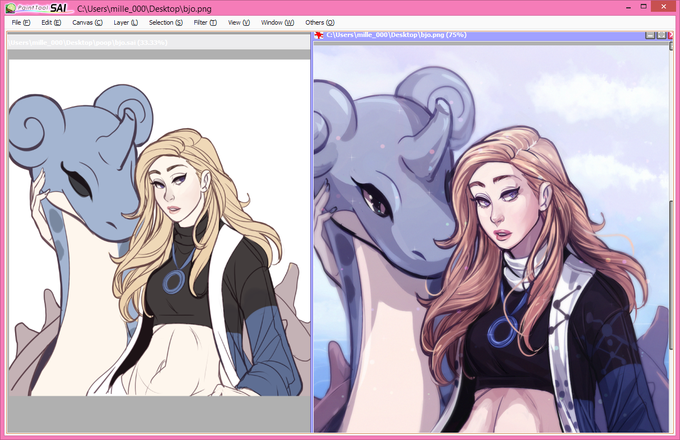Minimize the bjo.png document window
The width and height of the screenshot is (680, 440).
[x=650, y=35]
